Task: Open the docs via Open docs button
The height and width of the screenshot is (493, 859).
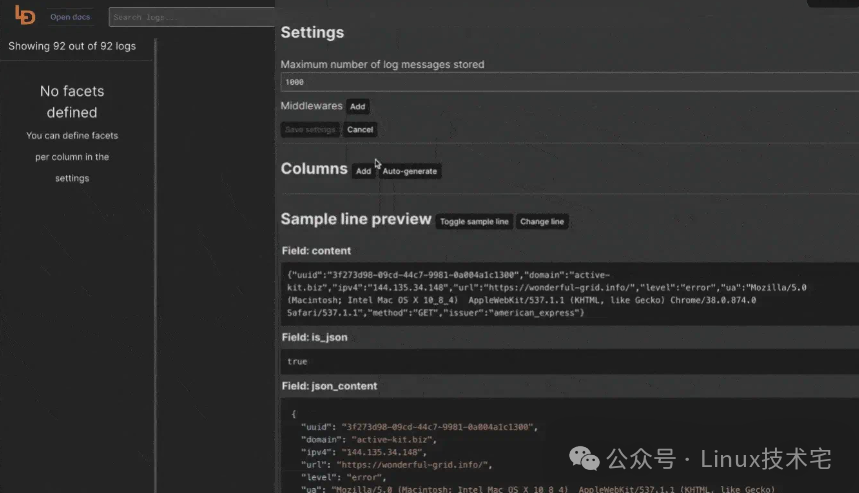Action: (x=70, y=17)
